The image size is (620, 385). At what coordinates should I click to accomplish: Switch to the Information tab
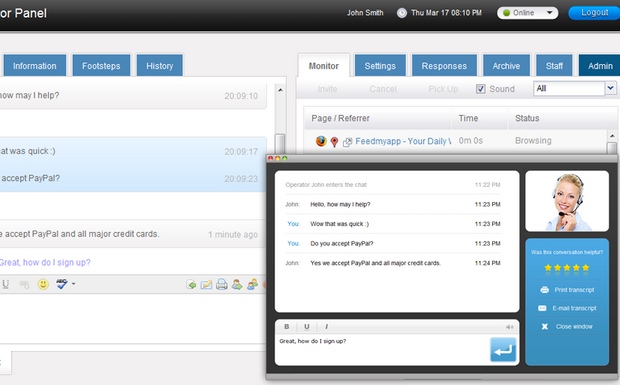pyautogui.click(x=35, y=66)
